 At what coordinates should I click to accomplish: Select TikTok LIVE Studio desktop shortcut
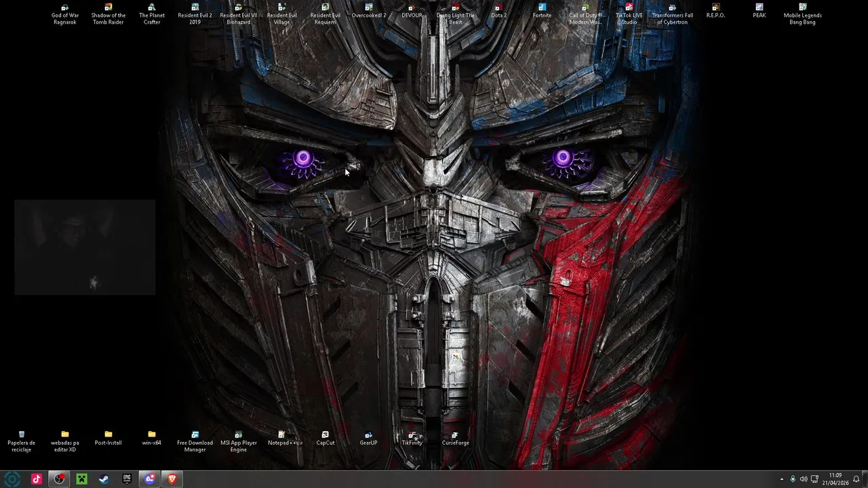[629, 15]
